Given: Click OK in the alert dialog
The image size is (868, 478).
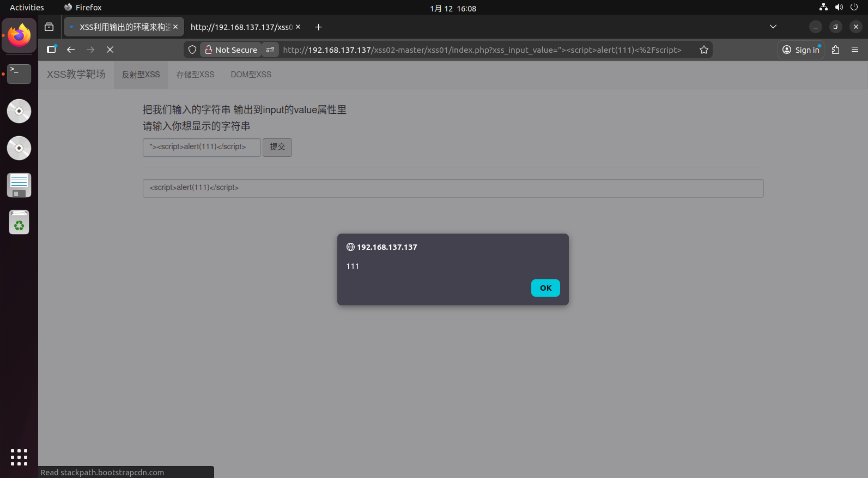Looking at the screenshot, I should [545, 288].
